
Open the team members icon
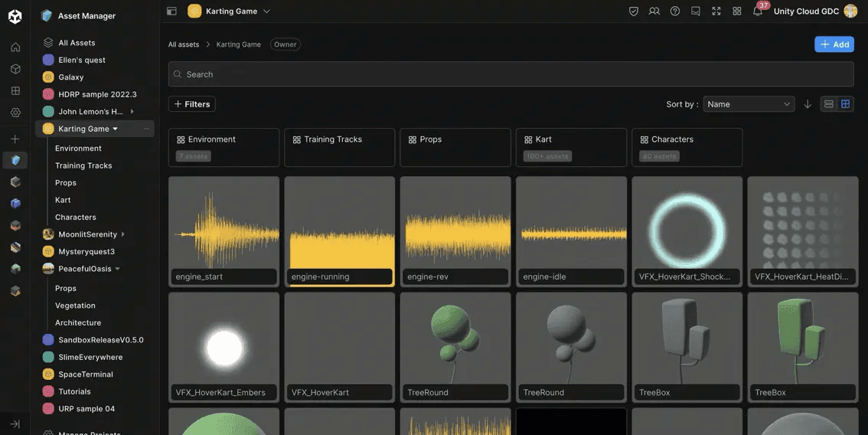point(654,11)
